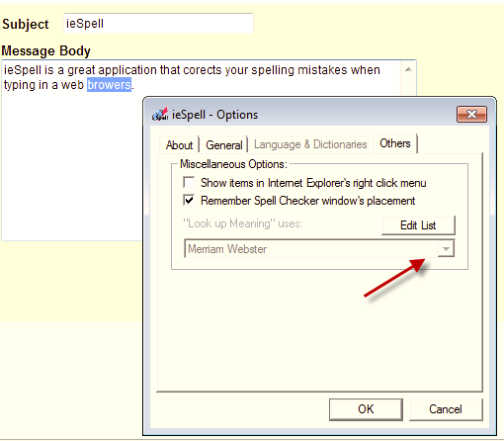The height and width of the screenshot is (441, 504).
Task: Click the Edit List button
Action: click(x=418, y=225)
